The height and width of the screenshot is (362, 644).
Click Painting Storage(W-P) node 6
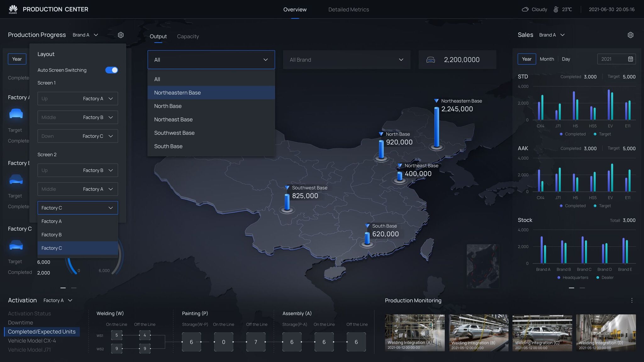click(191, 342)
